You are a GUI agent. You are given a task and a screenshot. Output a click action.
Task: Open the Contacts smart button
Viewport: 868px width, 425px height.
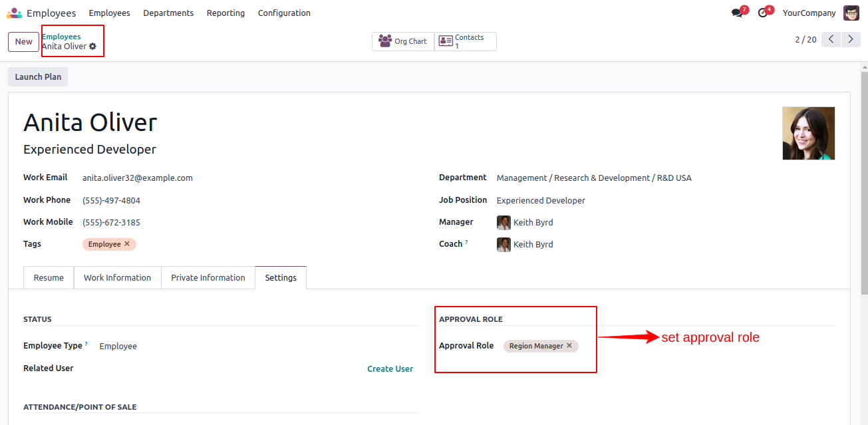(466, 41)
